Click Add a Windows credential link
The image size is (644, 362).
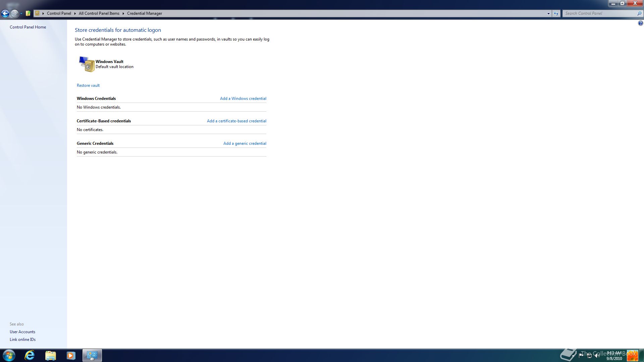pyautogui.click(x=243, y=99)
